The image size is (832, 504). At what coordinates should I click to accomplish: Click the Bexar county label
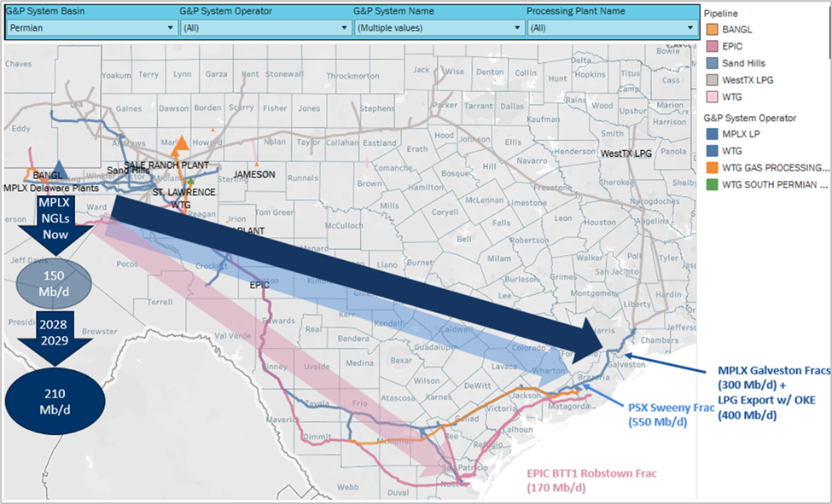click(x=401, y=360)
